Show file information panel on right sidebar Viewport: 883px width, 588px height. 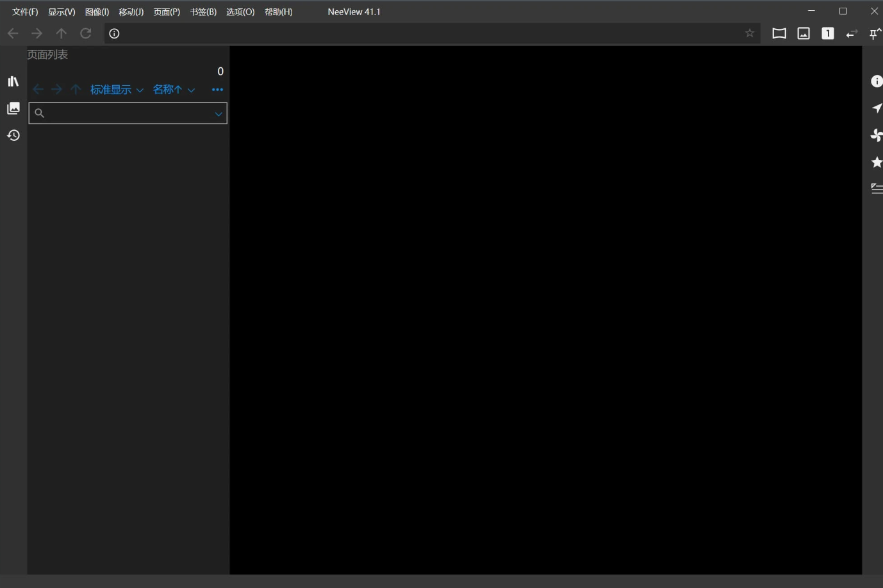pos(876,81)
